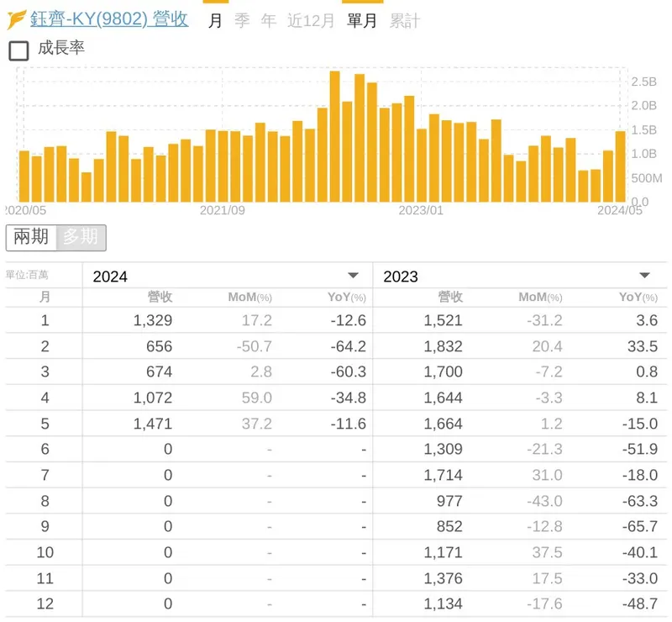Open the 2023 year dropdown

[x=520, y=276]
